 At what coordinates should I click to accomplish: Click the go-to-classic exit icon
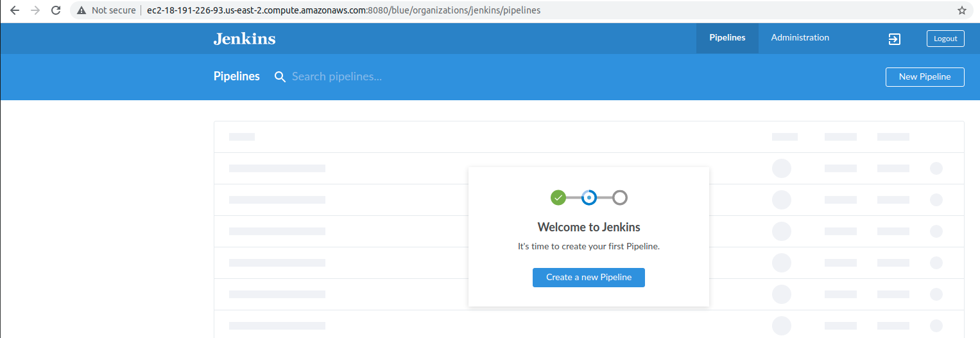pyautogui.click(x=895, y=39)
